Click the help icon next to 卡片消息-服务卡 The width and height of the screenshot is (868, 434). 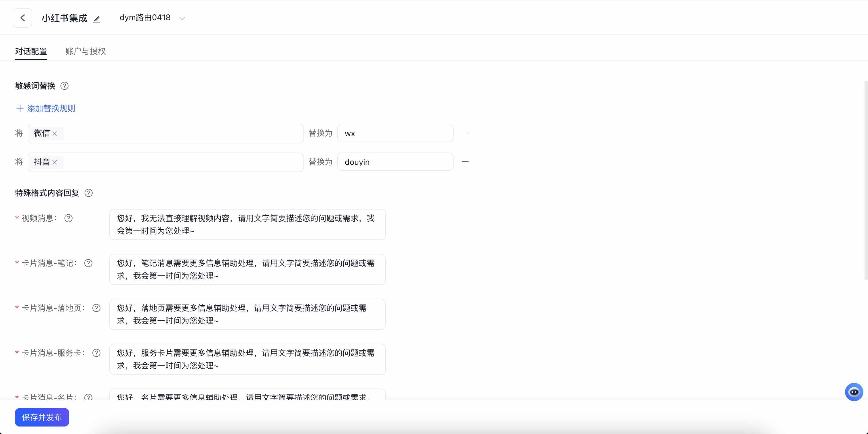[x=96, y=353]
